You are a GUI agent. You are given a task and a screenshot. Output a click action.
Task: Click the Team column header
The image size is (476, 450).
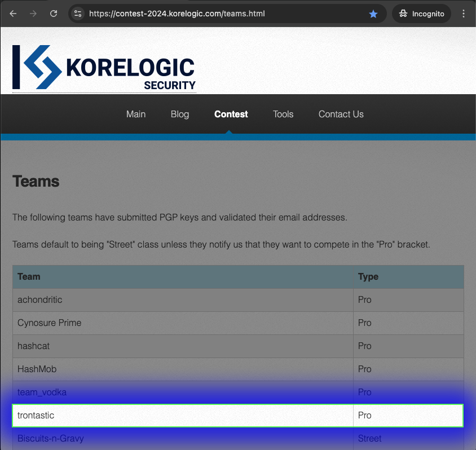pyautogui.click(x=183, y=277)
